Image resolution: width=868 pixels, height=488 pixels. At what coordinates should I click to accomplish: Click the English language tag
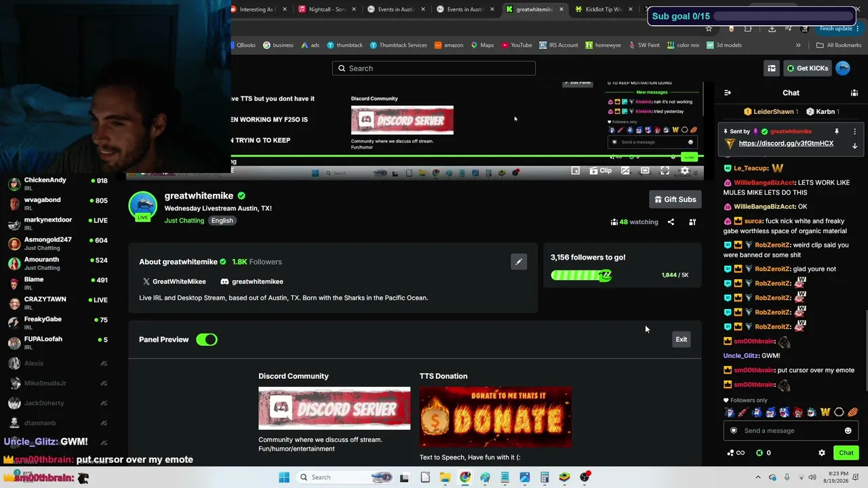[222, 220]
